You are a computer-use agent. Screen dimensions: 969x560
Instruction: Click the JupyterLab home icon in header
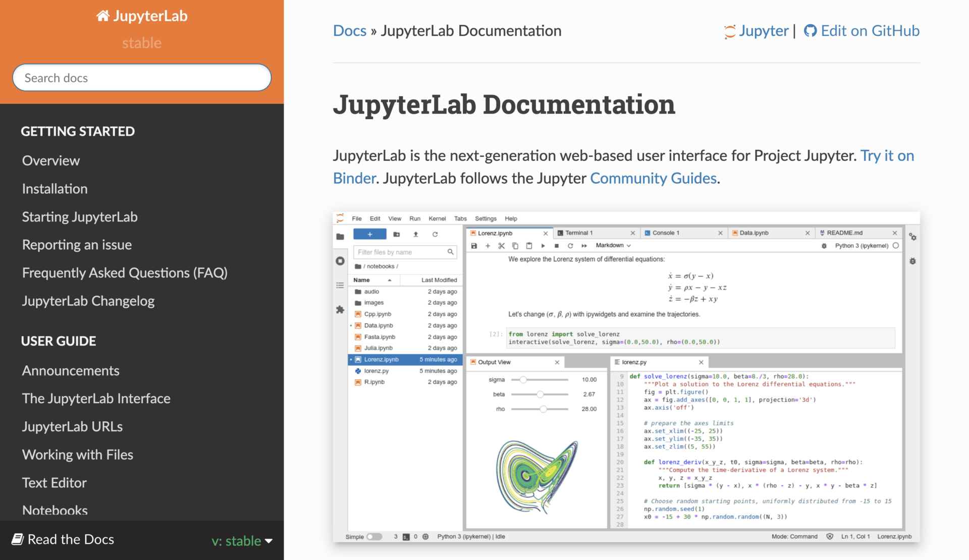(102, 16)
